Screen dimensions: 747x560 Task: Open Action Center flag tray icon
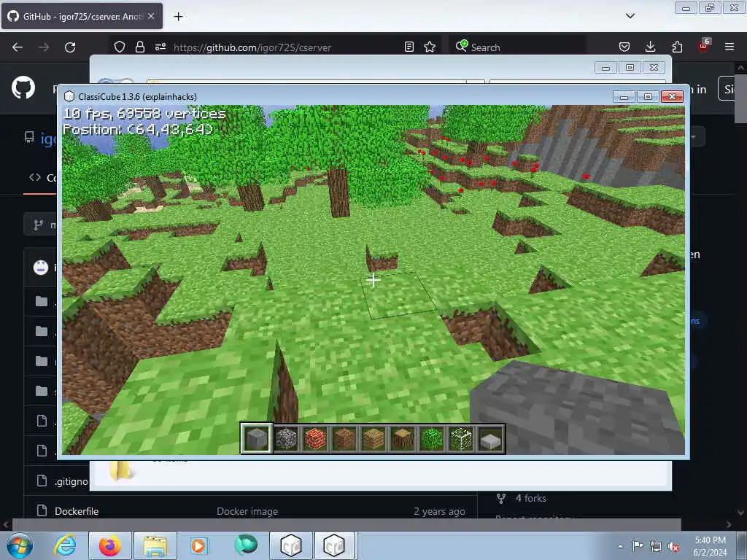[x=638, y=546]
